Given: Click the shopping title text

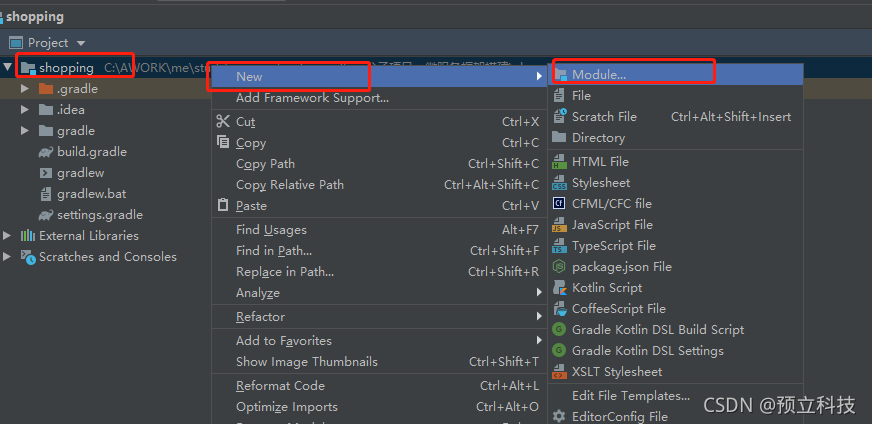Looking at the screenshot, I should tap(35, 17).
